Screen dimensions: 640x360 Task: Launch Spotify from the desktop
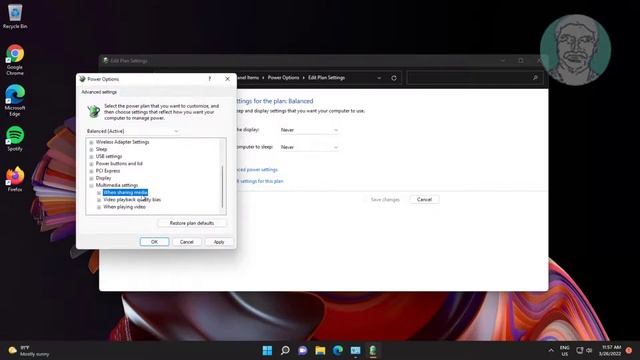coord(15,139)
